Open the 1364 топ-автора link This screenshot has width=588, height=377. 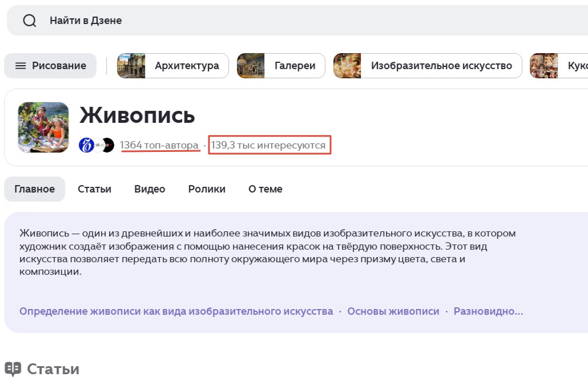[x=160, y=145]
